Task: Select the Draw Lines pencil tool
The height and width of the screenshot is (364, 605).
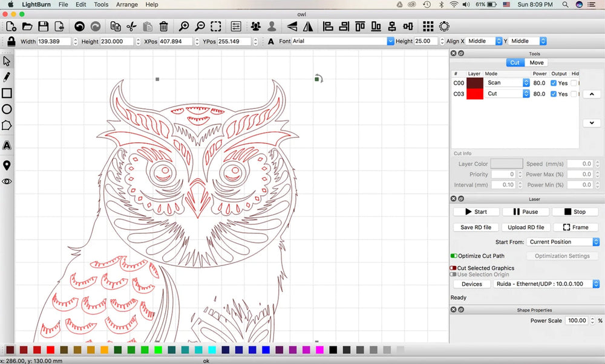Action: click(7, 77)
